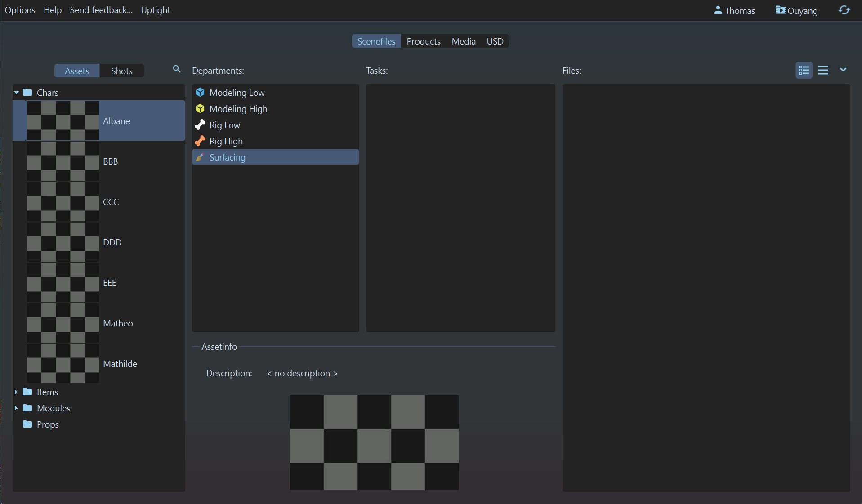Open the Options menu

pos(20,10)
